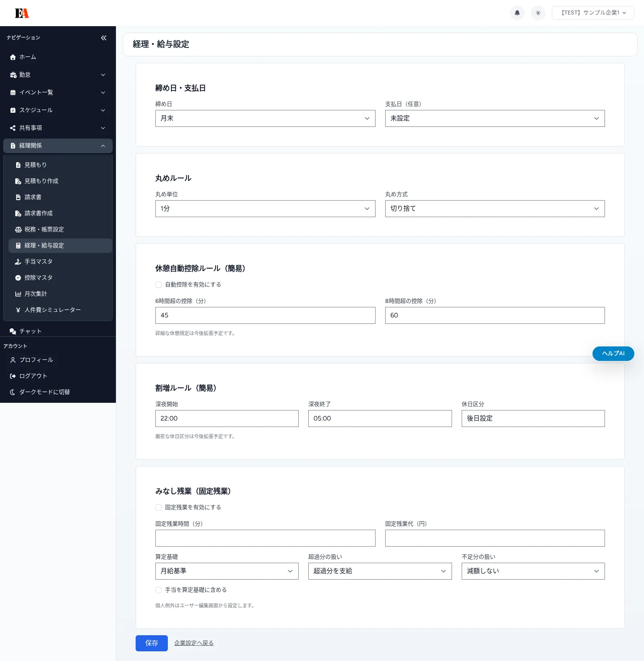The width and height of the screenshot is (644, 661).
Task: Click the 深夜開始 time field showing 22:00
Action: [227, 419]
